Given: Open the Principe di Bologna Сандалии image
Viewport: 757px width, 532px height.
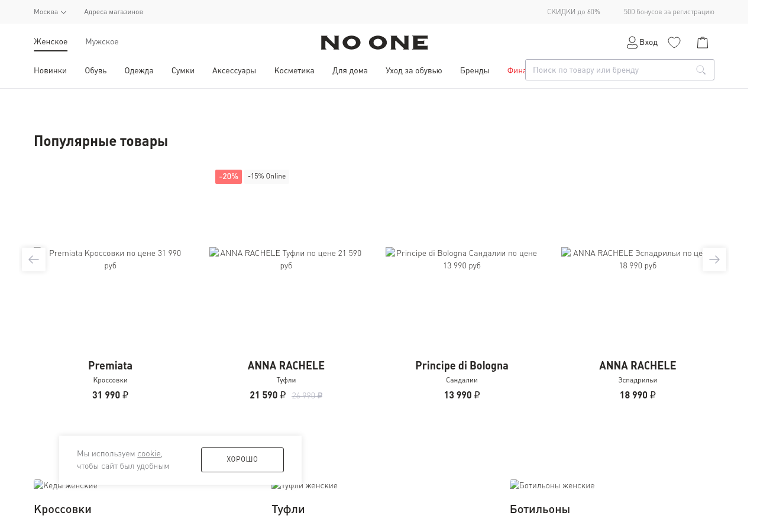Looking at the screenshot, I should pos(462,259).
